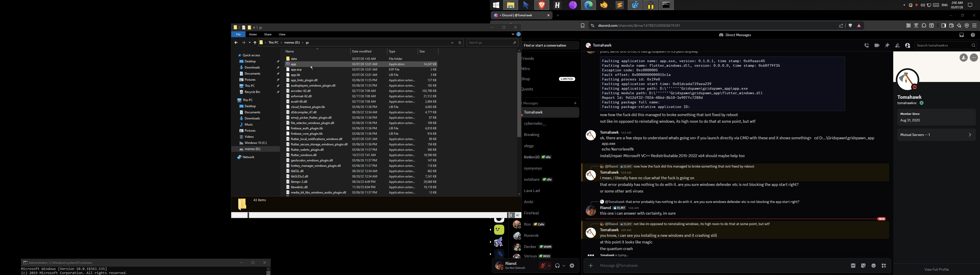The width and height of the screenshot is (980, 275).
Task: Open pinned messages in Discord
Action: pos(887,46)
